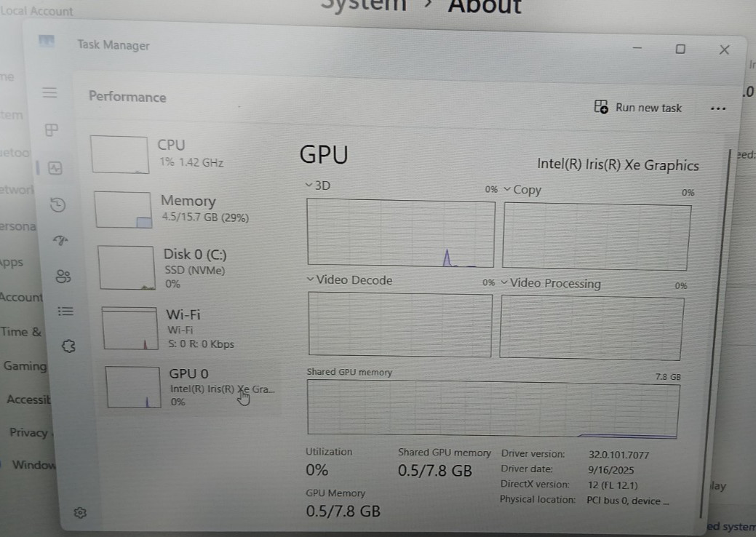The width and height of the screenshot is (756, 537).
Task: Open Accounts in the Settings window sidebar
Action: [21, 297]
